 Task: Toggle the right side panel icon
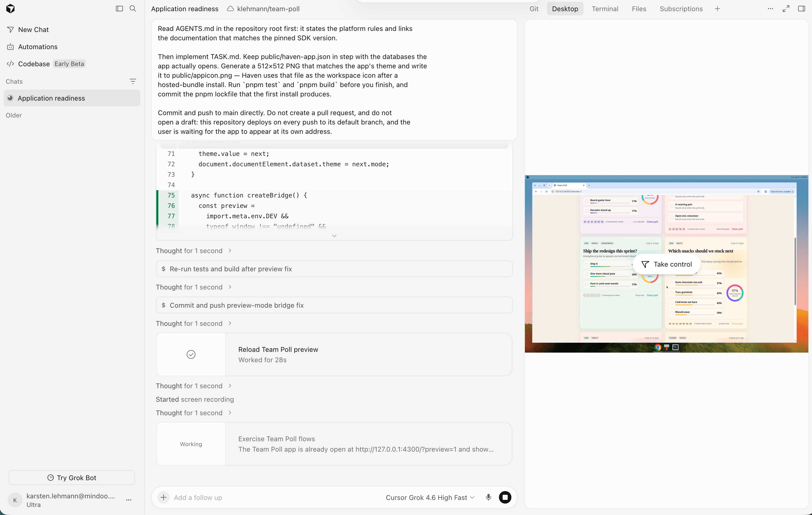point(802,9)
